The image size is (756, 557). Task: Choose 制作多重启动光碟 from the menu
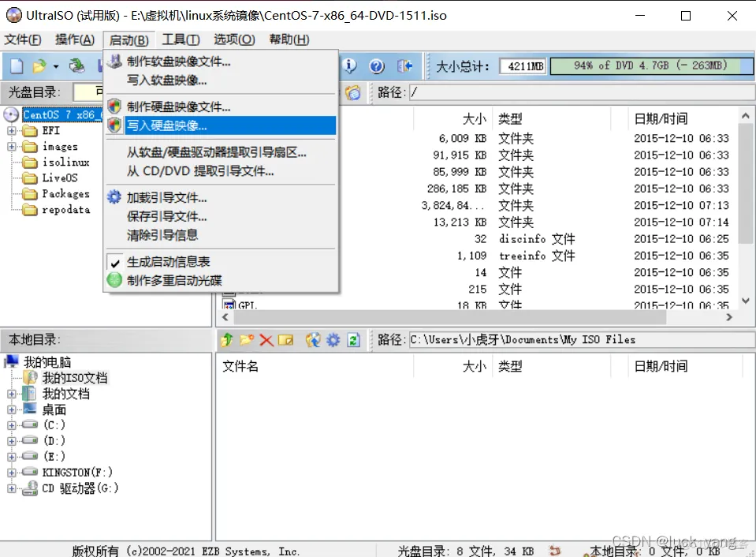pos(174,280)
